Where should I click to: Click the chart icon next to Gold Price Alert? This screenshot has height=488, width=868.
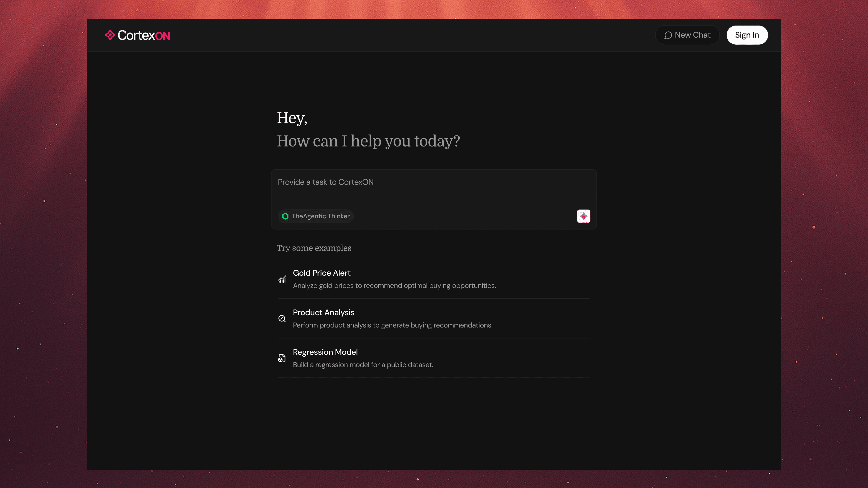click(x=282, y=279)
